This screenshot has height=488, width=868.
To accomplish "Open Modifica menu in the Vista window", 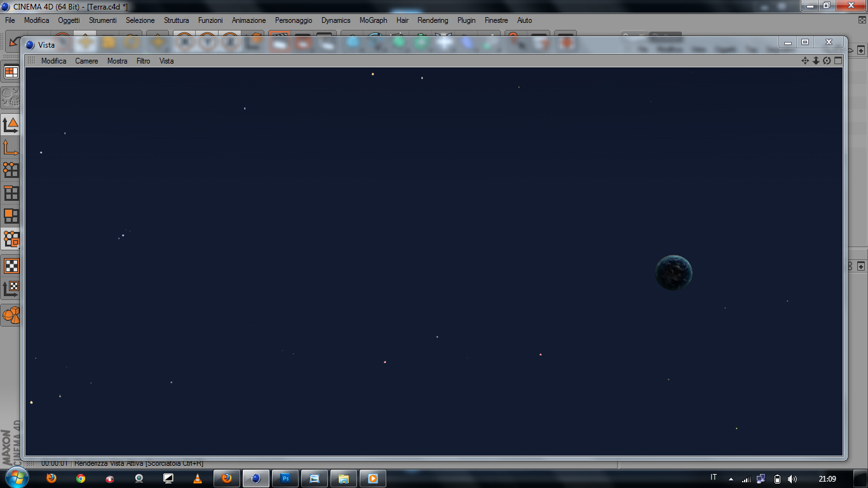I will pos(54,61).
